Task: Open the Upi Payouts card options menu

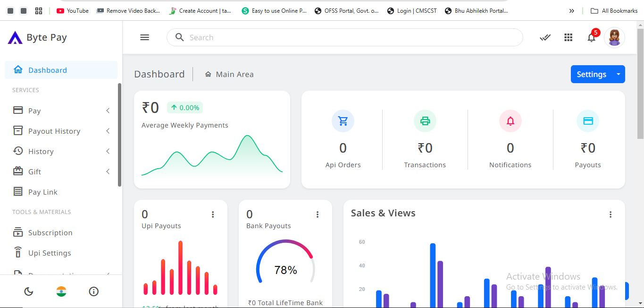Action: click(x=213, y=214)
